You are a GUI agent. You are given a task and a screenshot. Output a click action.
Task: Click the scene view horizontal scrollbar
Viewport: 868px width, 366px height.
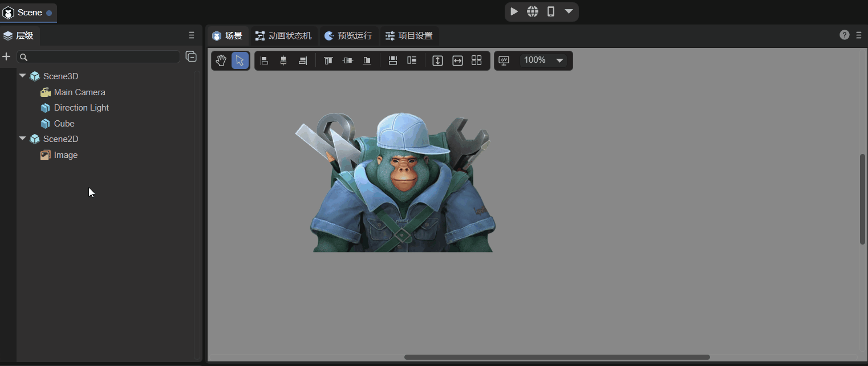pos(557,357)
